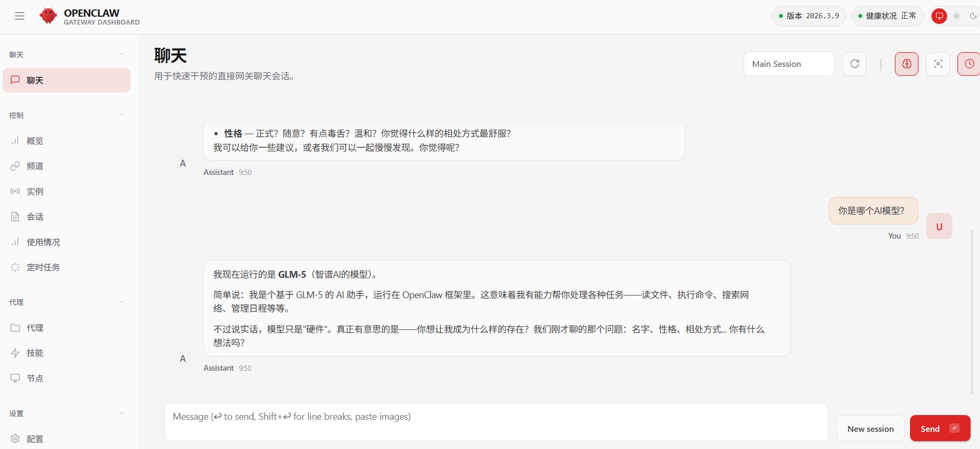Collapse the 代理 sidebar section

tap(122, 302)
